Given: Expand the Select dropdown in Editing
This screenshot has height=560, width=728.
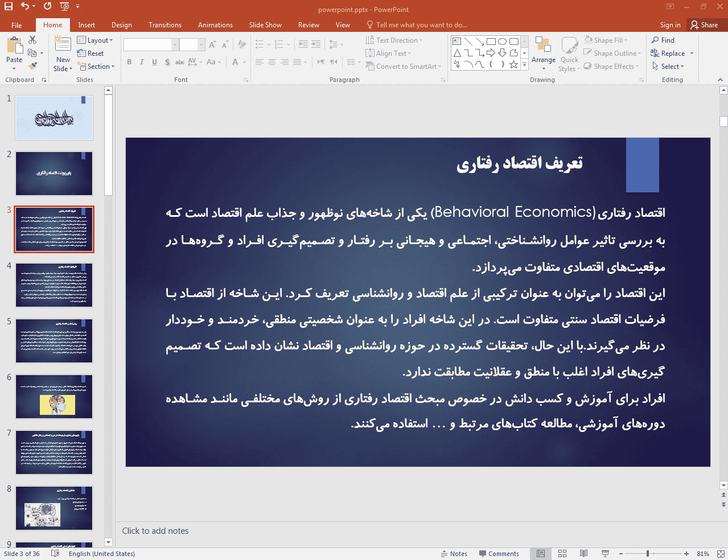Looking at the screenshot, I should click(x=668, y=67).
